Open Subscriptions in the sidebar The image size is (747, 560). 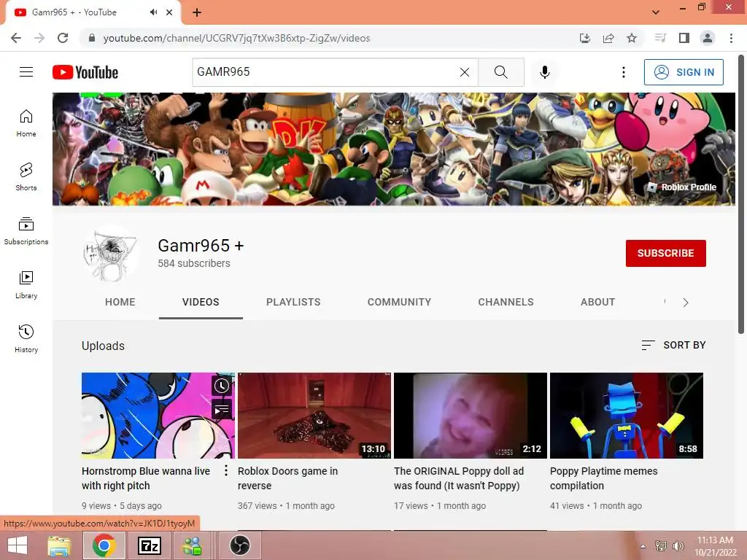point(26,231)
